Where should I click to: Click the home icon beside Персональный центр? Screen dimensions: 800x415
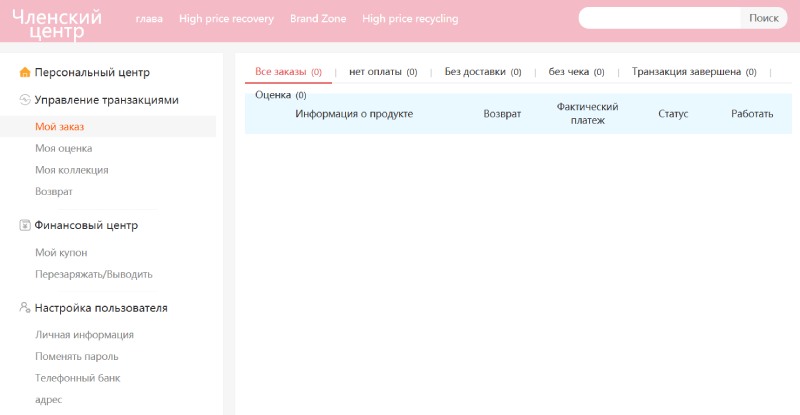click(25, 72)
